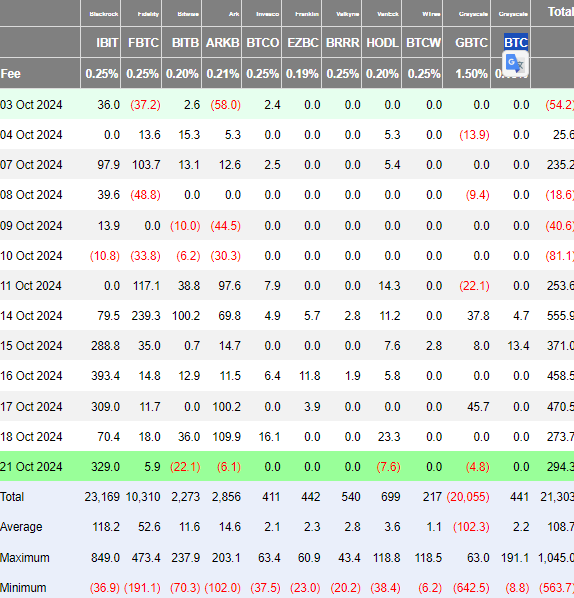Click the Google Translate popup icon
Viewport: 574px width, 598px height.
(x=516, y=63)
